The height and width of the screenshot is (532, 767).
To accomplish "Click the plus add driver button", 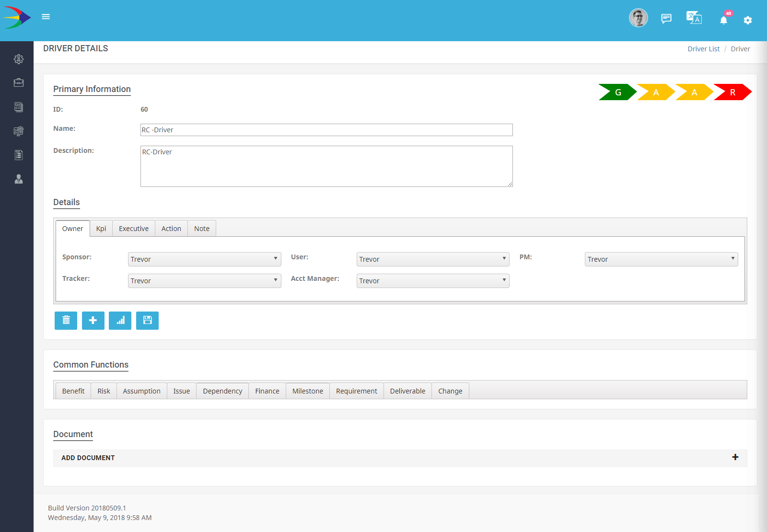I will tap(93, 320).
